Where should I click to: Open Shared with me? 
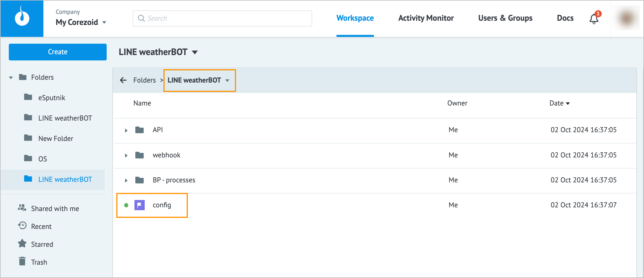pos(55,208)
